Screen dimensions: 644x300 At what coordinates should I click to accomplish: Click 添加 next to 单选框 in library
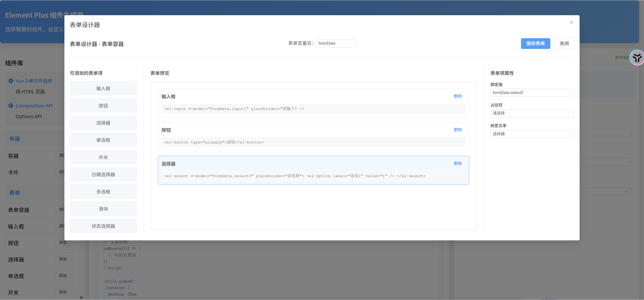pyautogui.click(x=63, y=275)
